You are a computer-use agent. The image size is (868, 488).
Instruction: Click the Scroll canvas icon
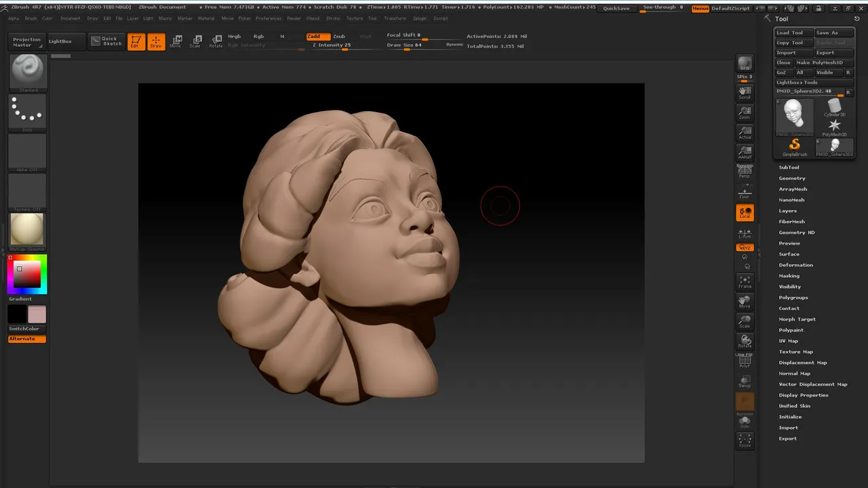click(745, 93)
